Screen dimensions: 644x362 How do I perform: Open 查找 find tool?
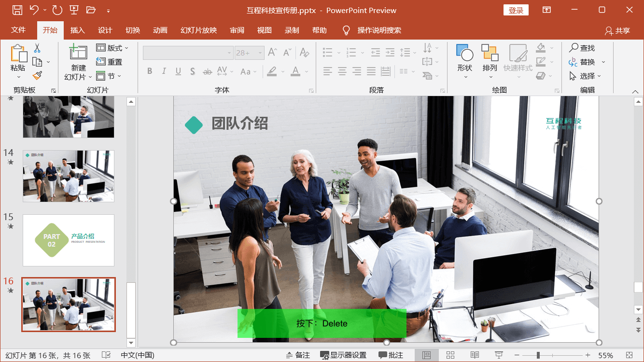pyautogui.click(x=582, y=48)
